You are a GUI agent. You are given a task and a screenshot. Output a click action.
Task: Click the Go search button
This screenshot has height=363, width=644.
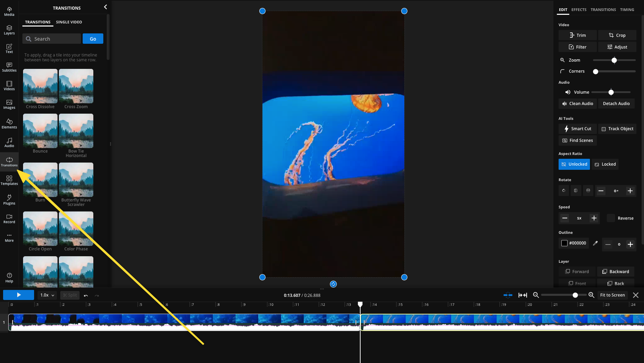(x=93, y=39)
